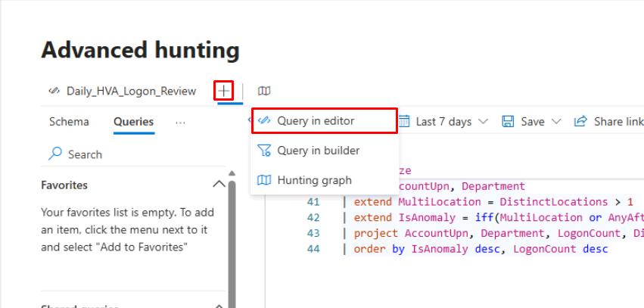Open the hunting graph icon beside the plus button

[264, 91]
